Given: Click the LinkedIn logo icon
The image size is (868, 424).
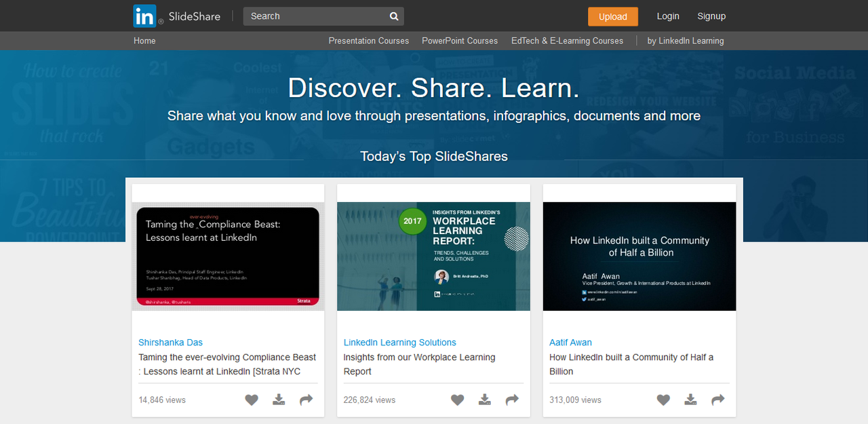Looking at the screenshot, I should [144, 16].
